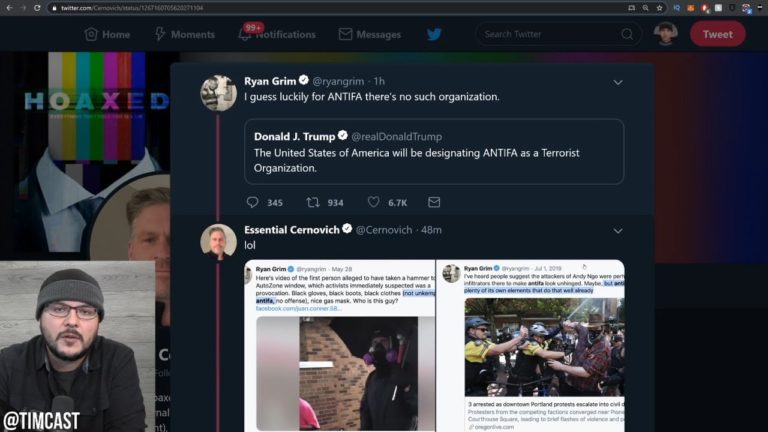This screenshot has width=768, height=432.
Task: Retweet Ryan Grim's ANTIFA tweet
Action: coord(313,202)
